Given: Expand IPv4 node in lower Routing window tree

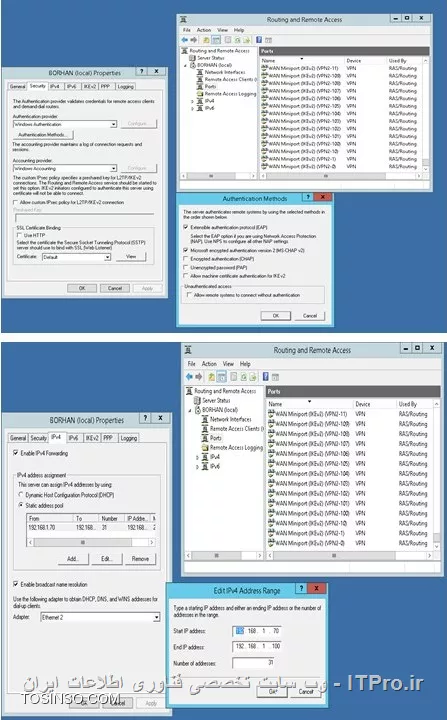Looking at the screenshot, I should tap(197, 457).
